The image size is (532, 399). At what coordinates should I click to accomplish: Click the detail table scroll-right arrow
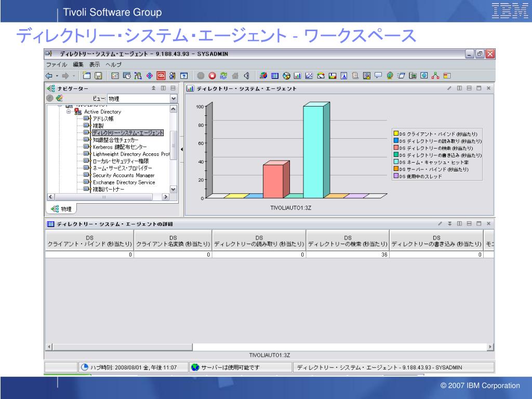coord(490,347)
